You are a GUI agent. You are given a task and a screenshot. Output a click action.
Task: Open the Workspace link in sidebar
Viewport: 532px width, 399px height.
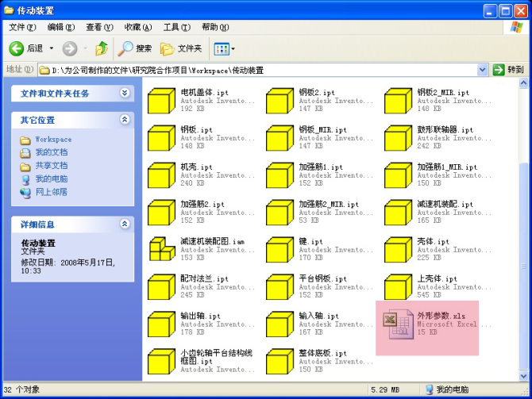(x=53, y=140)
